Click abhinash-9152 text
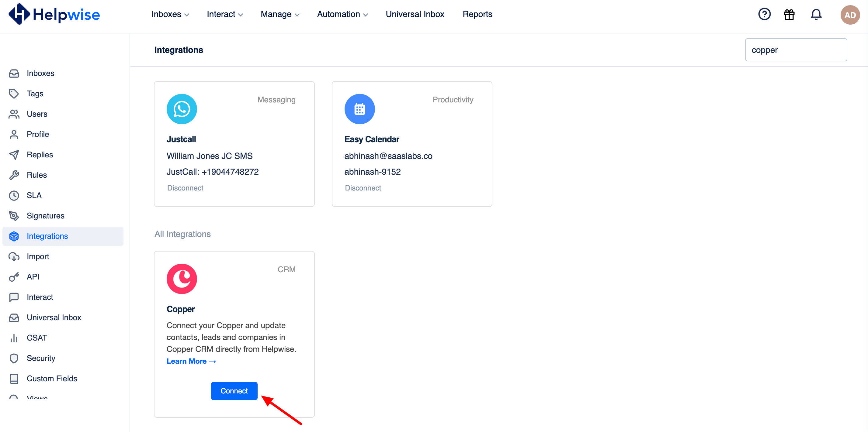Screen dimensions: 868x432 tap(372, 172)
